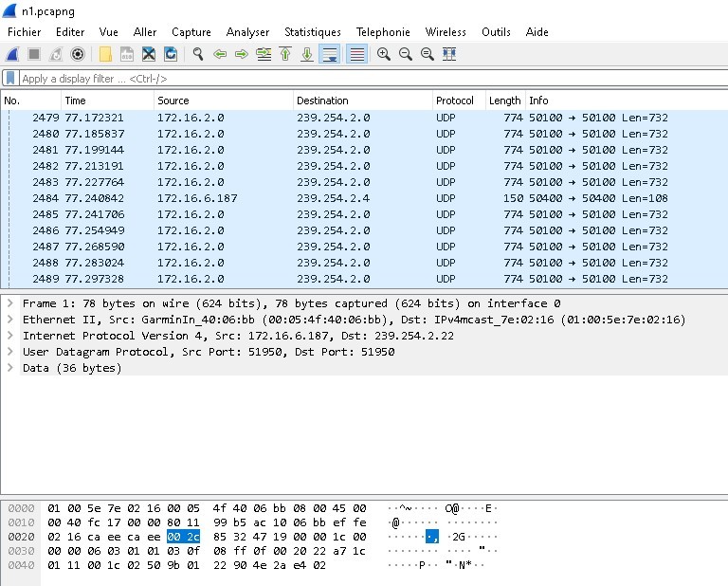The image size is (728, 586).
Task: Expand User Datagram Protocol row
Action: 9,352
